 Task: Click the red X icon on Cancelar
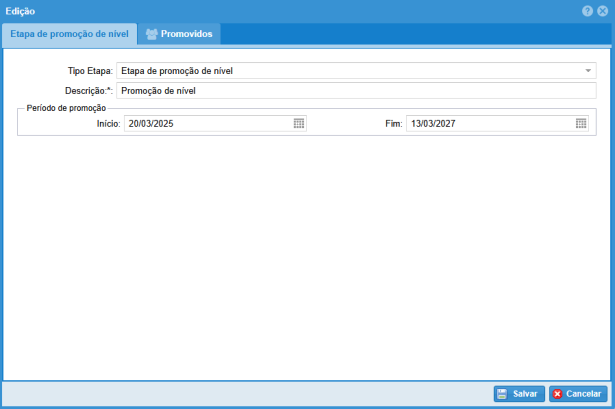558,394
